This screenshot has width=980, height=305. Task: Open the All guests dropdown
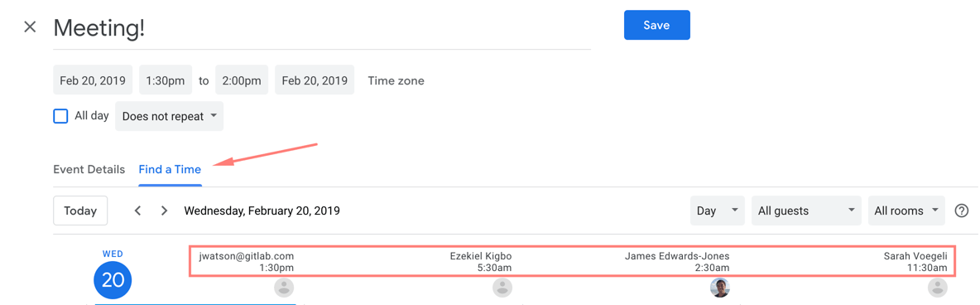point(806,211)
